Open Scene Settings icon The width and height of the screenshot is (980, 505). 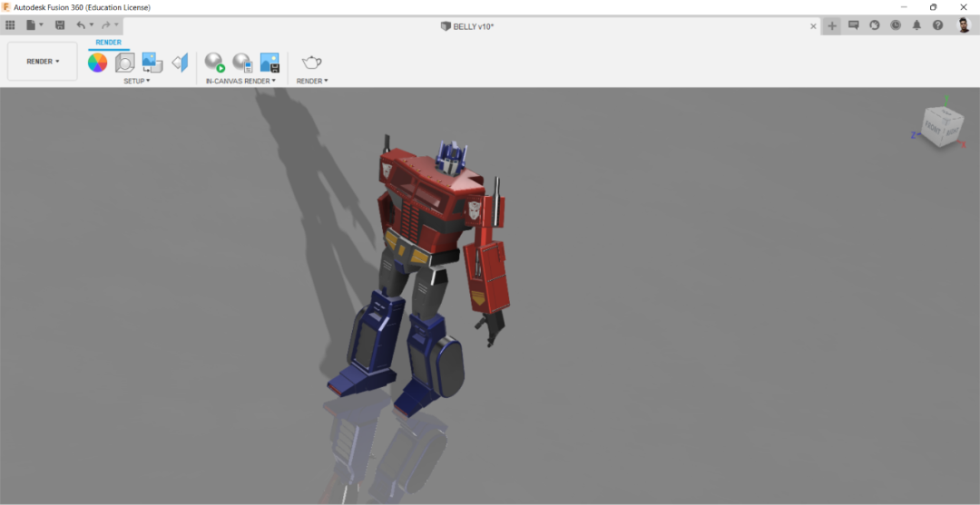tap(125, 63)
